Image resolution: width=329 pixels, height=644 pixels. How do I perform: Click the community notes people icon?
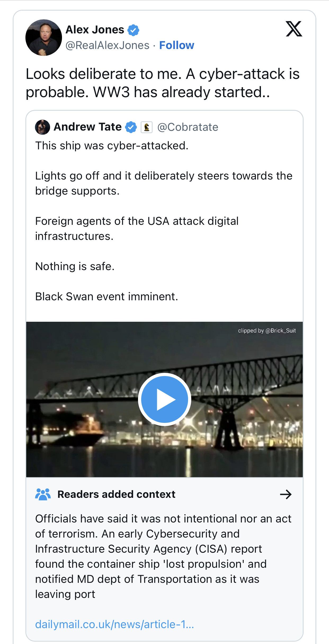(x=43, y=494)
